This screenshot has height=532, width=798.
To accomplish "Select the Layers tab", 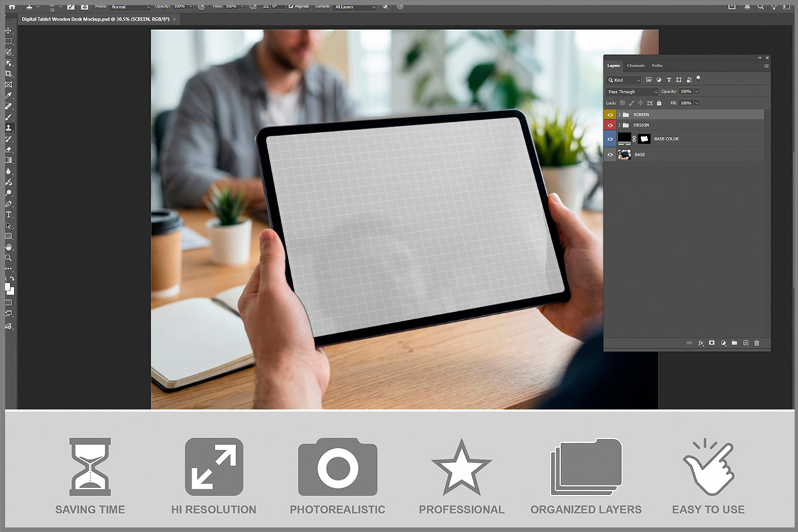I will 613,66.
